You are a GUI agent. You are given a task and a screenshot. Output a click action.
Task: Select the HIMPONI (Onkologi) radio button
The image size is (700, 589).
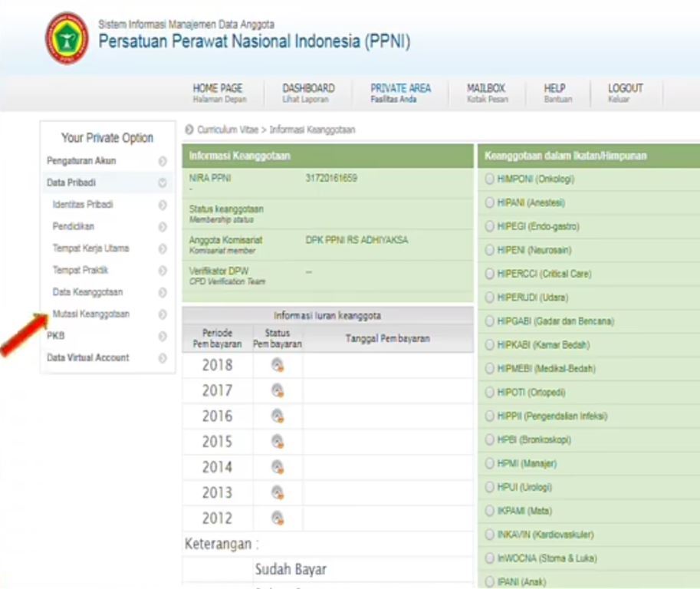click(490, 179)
